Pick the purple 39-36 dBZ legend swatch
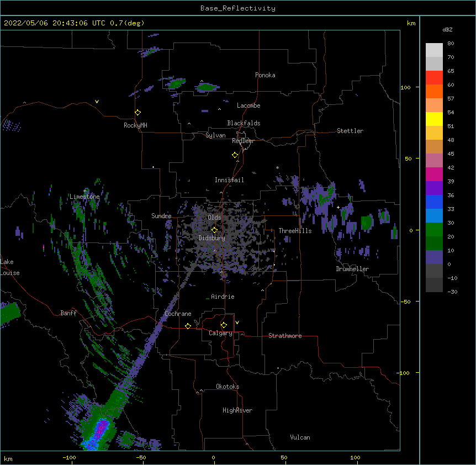The image size is (476, 465). tap(434, 188)
